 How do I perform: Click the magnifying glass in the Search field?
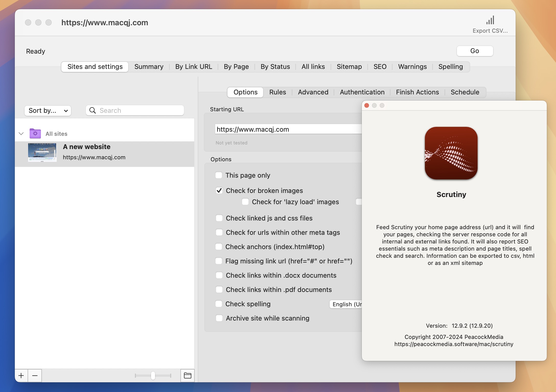point(92,110)
